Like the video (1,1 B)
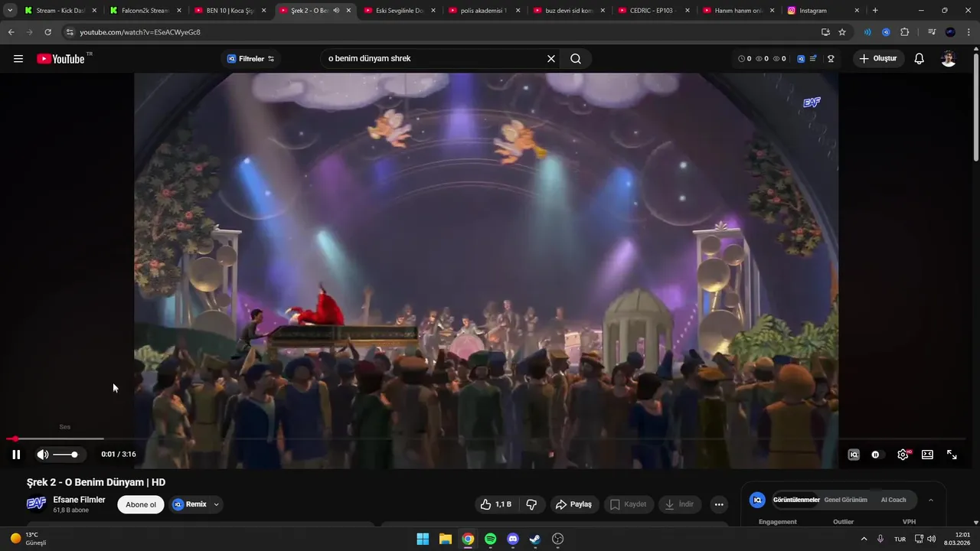Screen dimensions: 980x551 coord(495,504)
